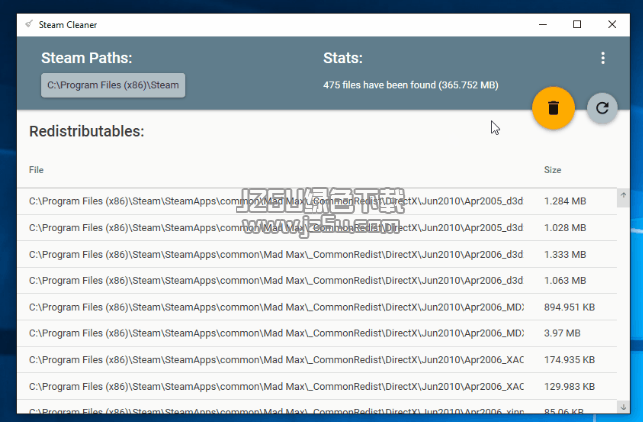Image resolution: width=643 pixels, height=422 pixels.
Task: Click the '475 files have been found' stats text
Action: coord(410,85)
